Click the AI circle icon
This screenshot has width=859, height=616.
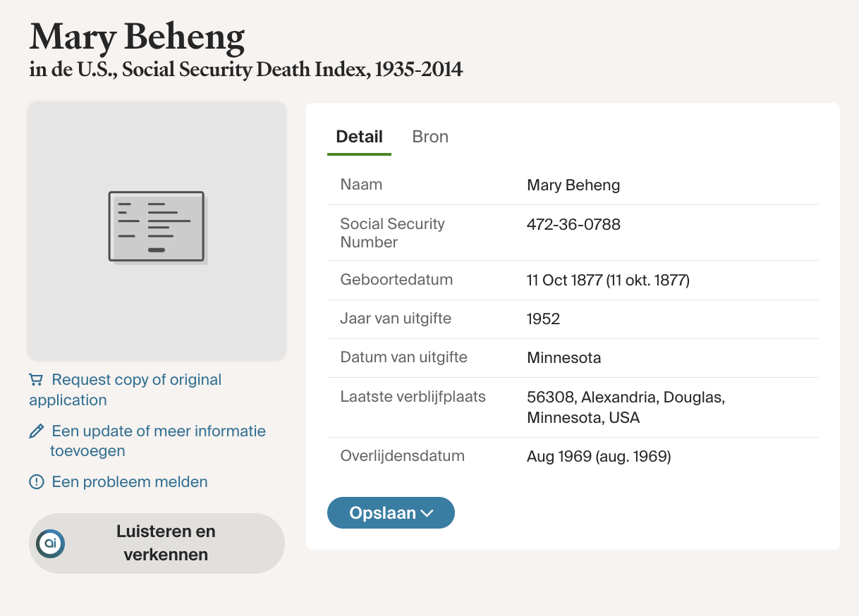coord(51,543)
